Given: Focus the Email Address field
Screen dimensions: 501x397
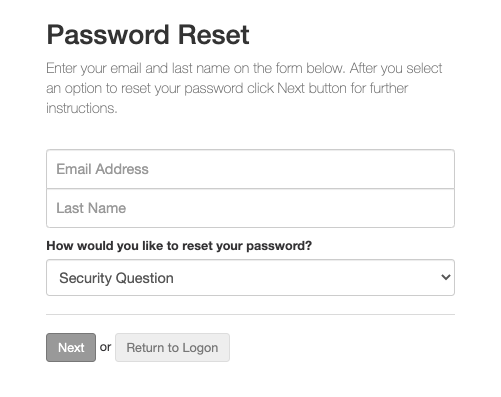Looking at the screenshot, I should tap(250, 169).
